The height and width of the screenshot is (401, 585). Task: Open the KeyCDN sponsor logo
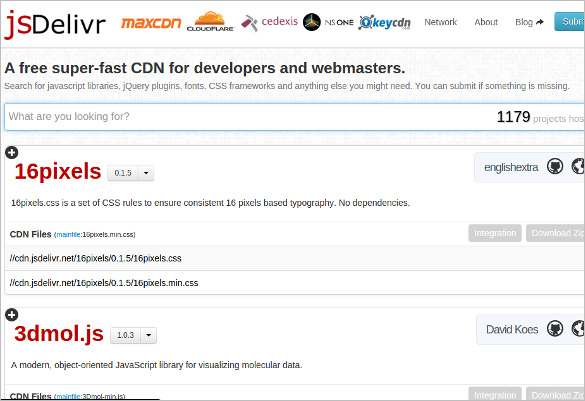(384, 23)
